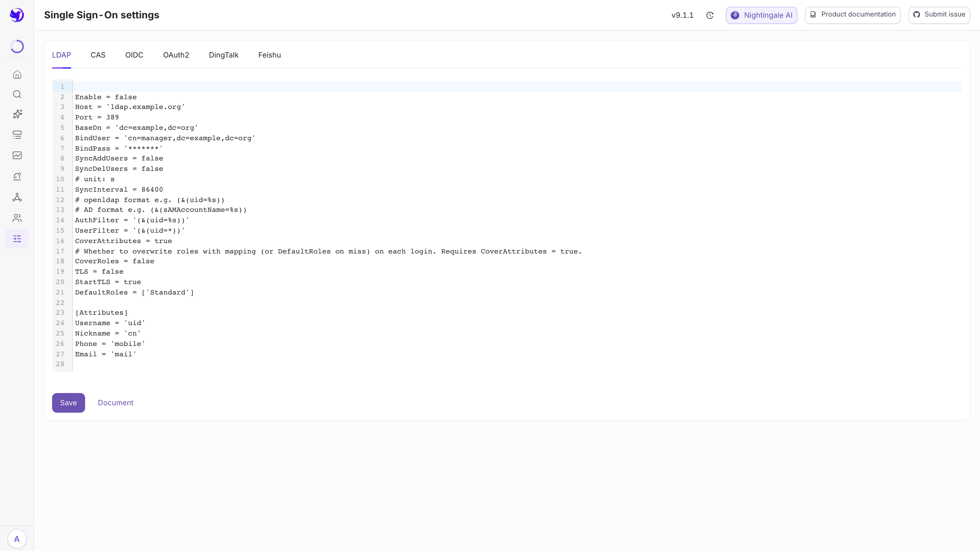Click line "Enable = false"
Viewport: 980px width, 551px height.
tap(106, 97)
